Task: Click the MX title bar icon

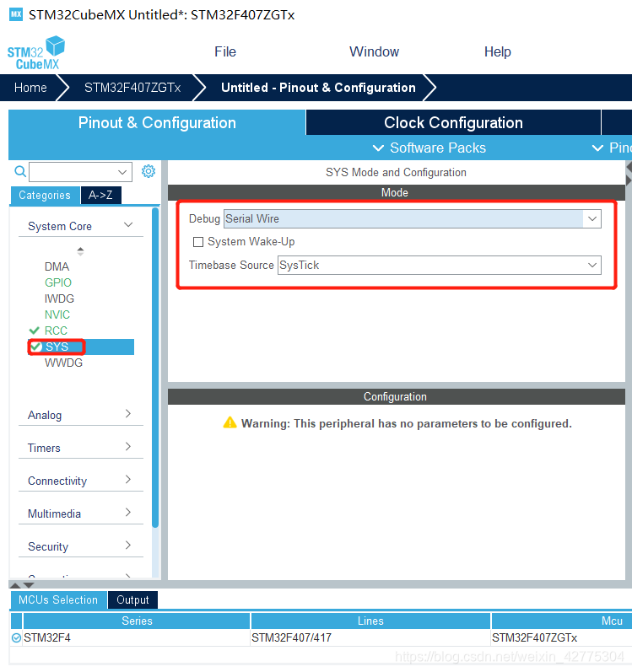Action: point(16,14)
